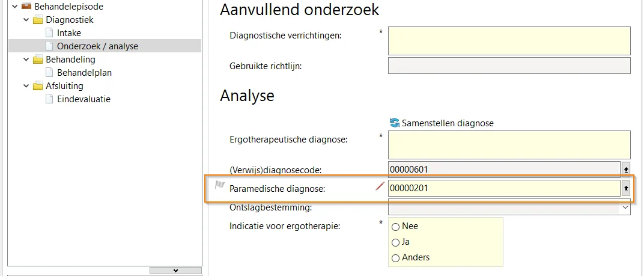Open the Ontslagbestemming dropdown
Viewport: 644px width, 276px height.
tap(625, 207)
